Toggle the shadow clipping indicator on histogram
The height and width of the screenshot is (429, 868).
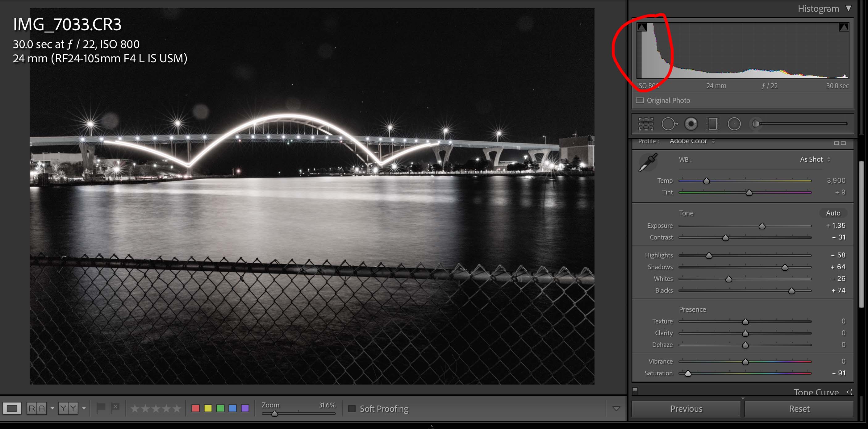pos(641,27)
